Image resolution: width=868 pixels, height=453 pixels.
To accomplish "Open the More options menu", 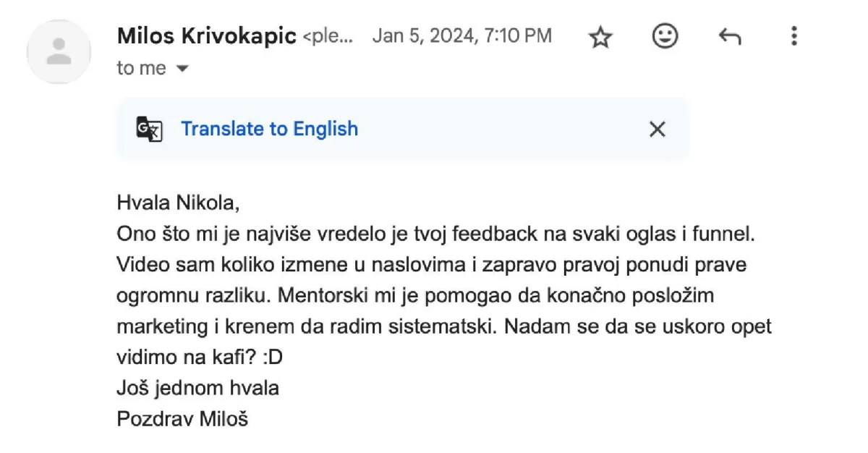I will click(793, 36).
